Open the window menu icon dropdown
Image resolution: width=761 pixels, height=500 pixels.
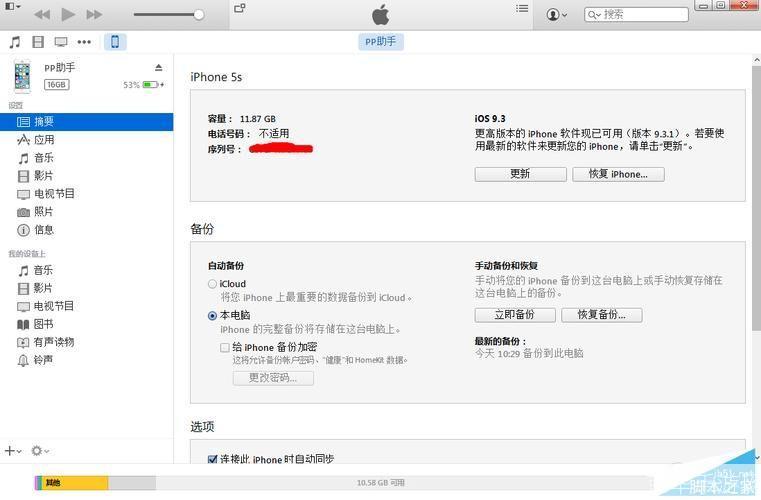[13, 6]
